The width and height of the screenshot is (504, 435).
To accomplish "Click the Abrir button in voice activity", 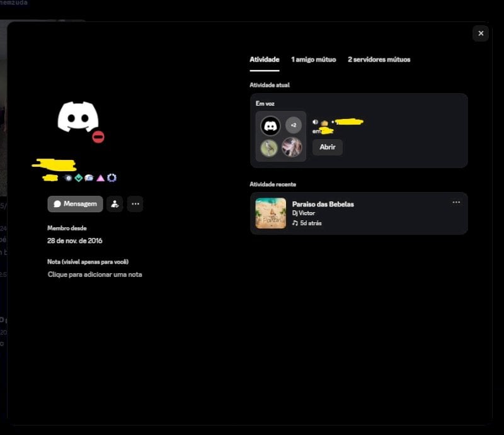I will [x=327, y=147].
